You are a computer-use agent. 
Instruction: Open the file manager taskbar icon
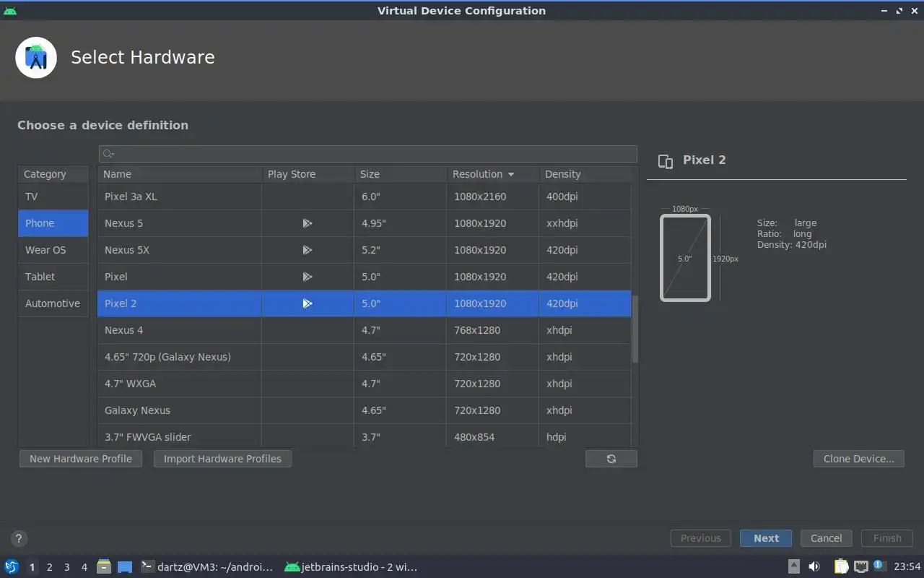103,567
